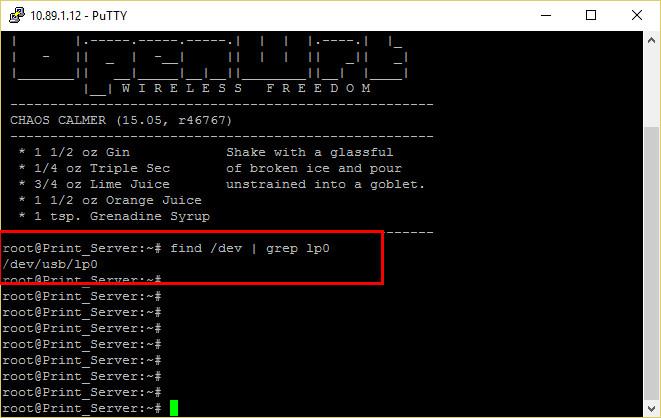
Task: Click the scrollbar up arrow
Action: [651, 41]
